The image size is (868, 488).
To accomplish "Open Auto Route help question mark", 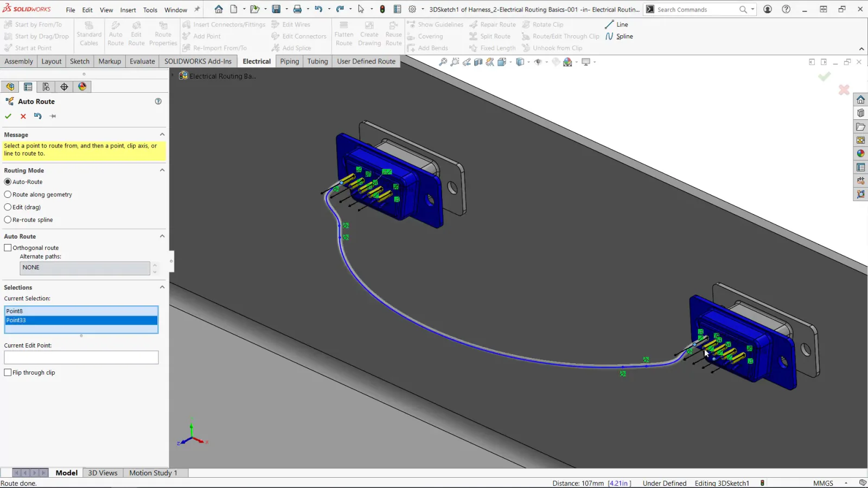I will point(158,101).
